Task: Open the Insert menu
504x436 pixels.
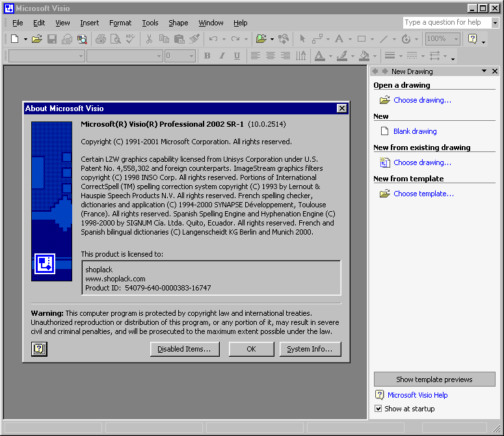Action: [89, 23]
